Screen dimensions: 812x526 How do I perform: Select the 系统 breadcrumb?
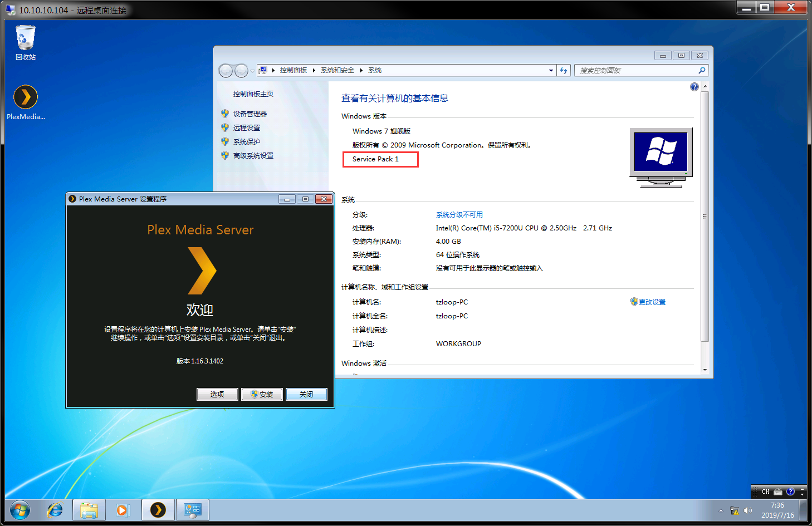(x=375, y=70)
